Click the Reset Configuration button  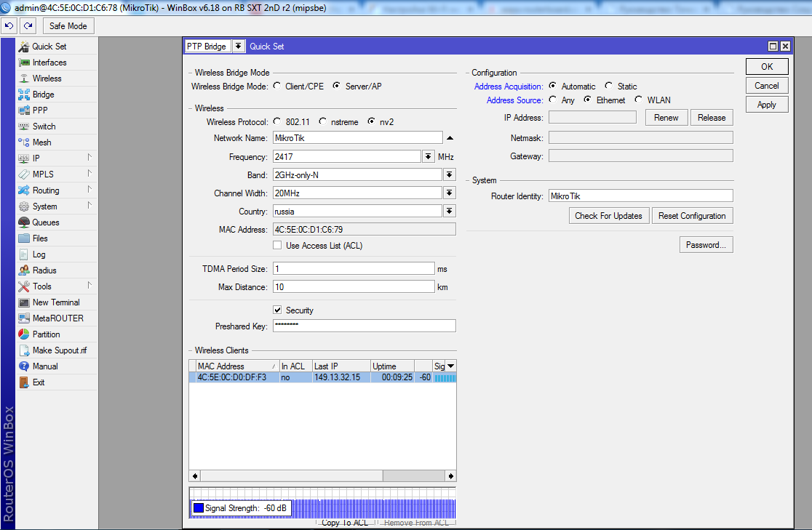692,216
